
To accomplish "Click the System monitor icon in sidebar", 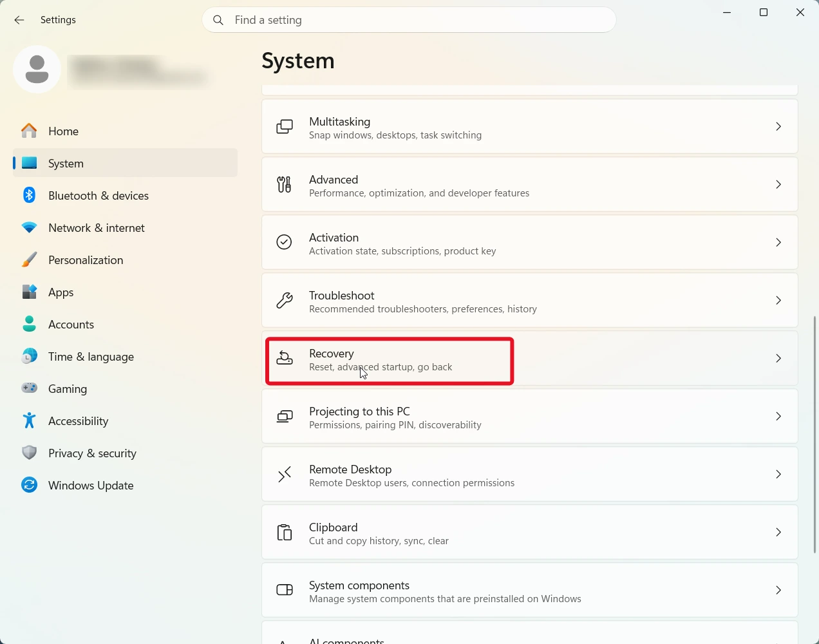I will 29,163.
